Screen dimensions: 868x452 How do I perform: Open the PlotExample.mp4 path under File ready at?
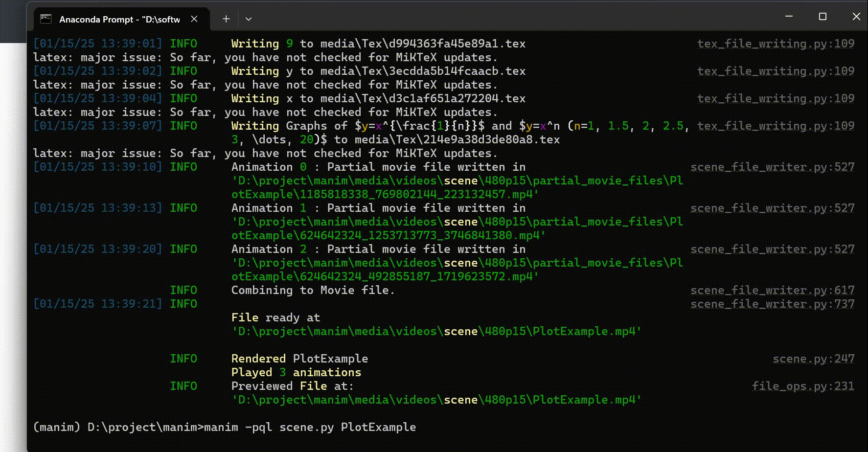[x=436, y=332]
